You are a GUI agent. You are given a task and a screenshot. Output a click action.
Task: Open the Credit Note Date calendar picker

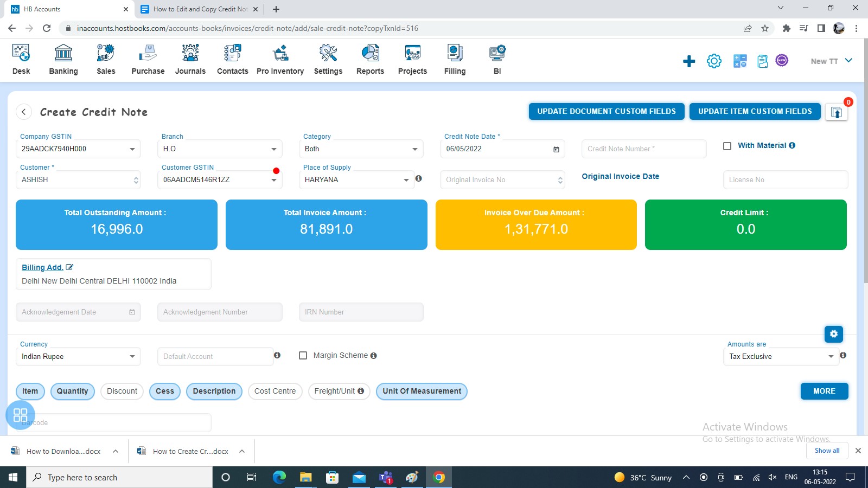556,150
